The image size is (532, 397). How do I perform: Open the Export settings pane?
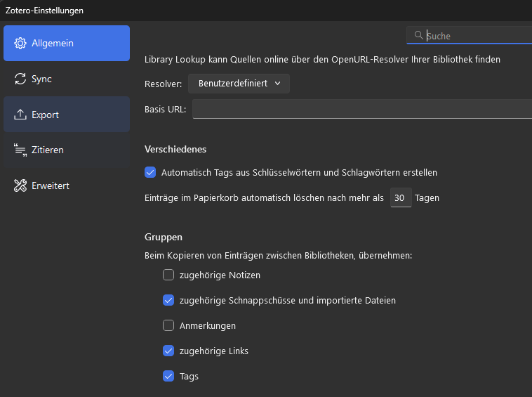[x=67, y=115]
